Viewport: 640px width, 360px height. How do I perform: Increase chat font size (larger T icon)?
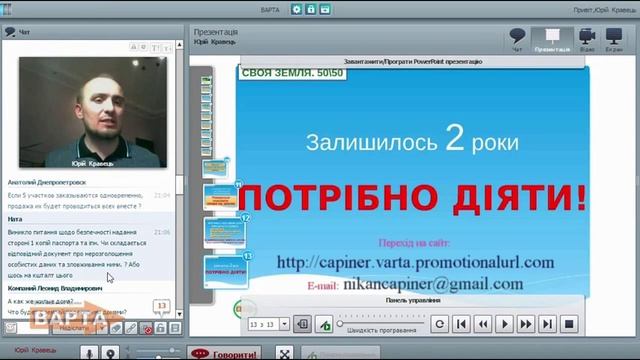(155, 48)
